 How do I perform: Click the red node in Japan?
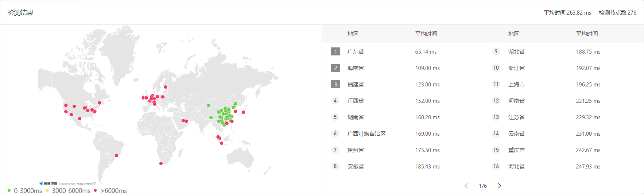click(x=244, y=112)
